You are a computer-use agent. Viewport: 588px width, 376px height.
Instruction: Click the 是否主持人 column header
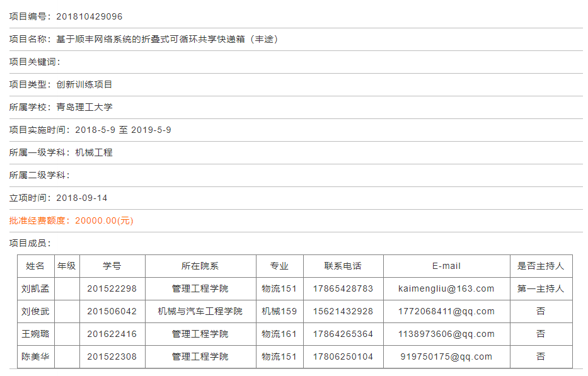pos(541,266)
